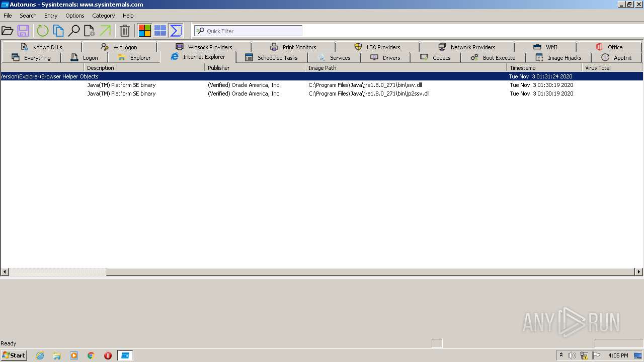The image size is (644, 362).
Task: Switch to the Known DLLs tab
Action: 41,47
